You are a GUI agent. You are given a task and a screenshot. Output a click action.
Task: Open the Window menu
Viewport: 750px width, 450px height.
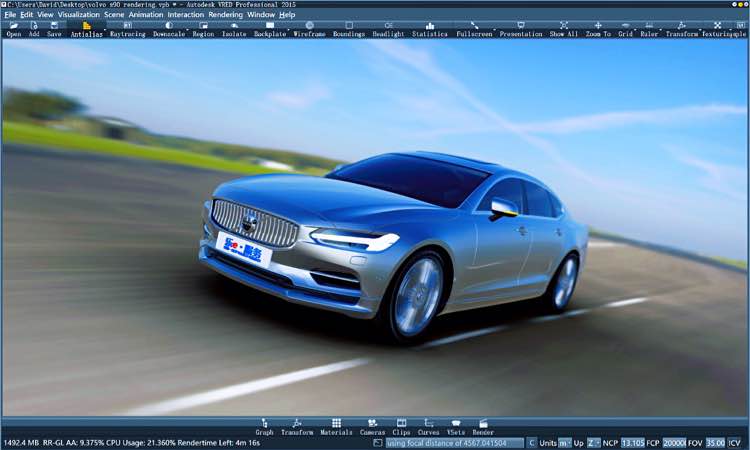261,15
